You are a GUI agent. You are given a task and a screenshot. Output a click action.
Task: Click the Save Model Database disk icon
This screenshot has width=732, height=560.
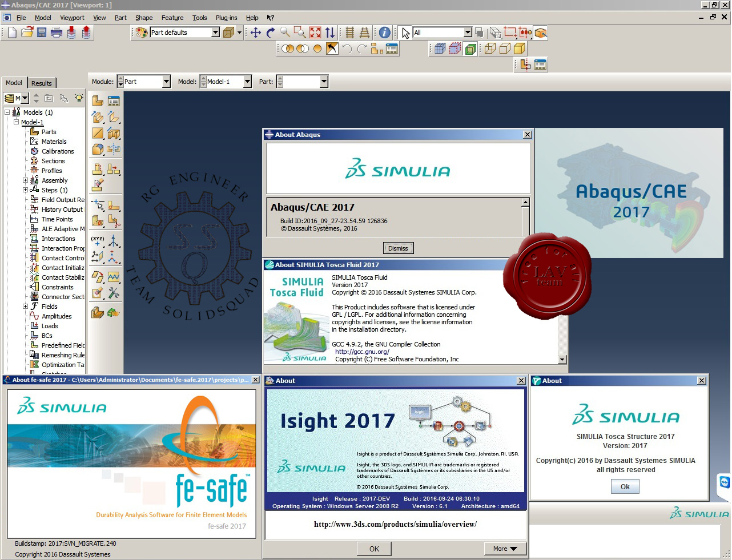pyautogui.click(x=42, y=33)
